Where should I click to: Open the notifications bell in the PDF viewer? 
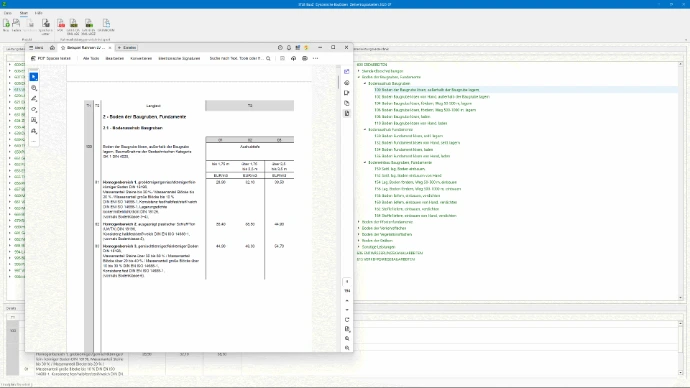pyautogui.click(x=289, y=48)
